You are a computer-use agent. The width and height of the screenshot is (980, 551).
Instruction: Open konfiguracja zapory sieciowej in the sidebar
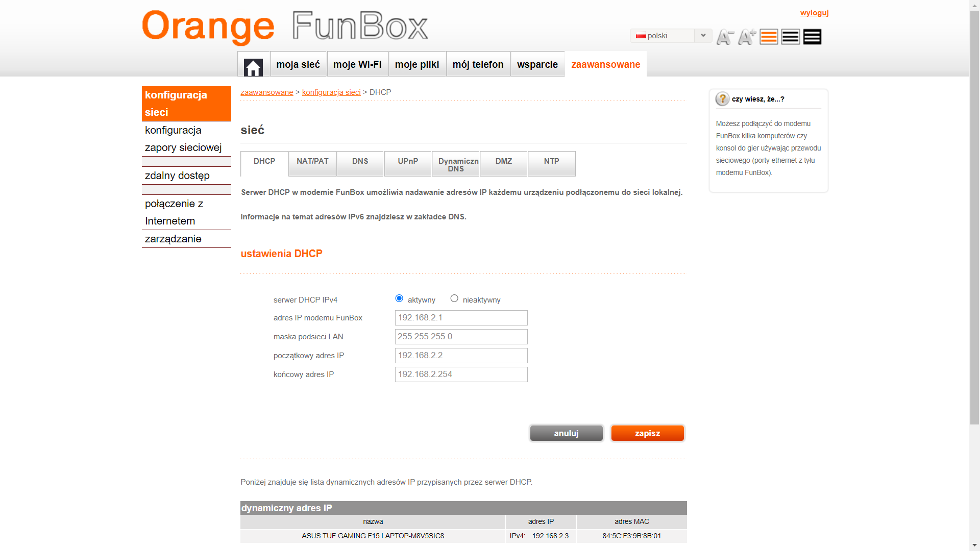point(186,139)
